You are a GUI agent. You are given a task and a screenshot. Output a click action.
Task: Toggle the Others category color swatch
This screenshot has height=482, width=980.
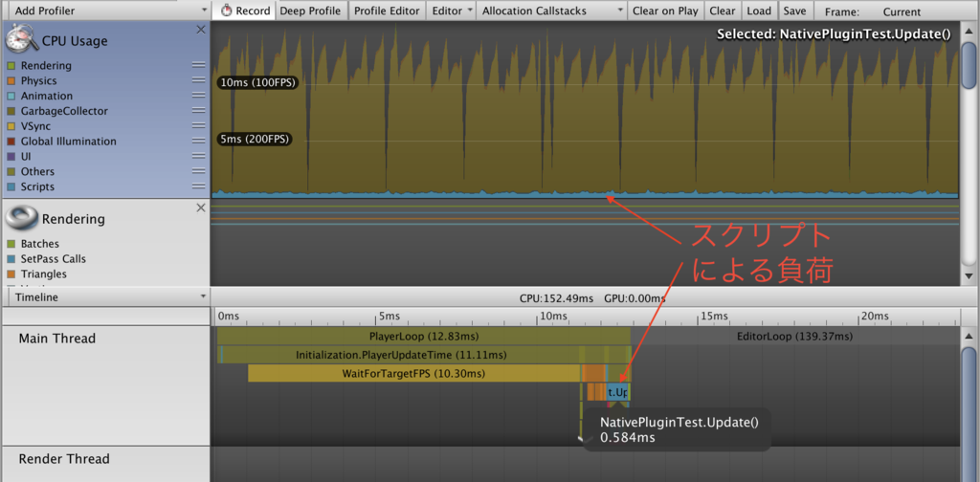tap(11, 172)
